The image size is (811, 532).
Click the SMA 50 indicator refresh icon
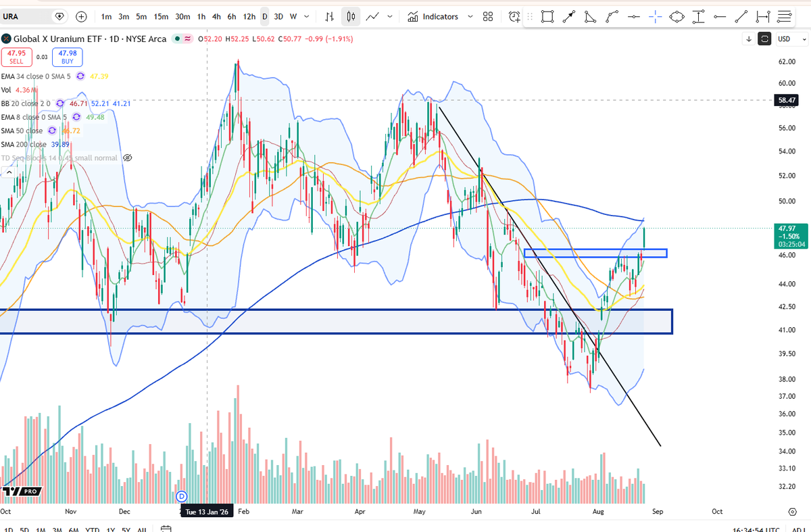pyautogui.click(x=51, y=130)
